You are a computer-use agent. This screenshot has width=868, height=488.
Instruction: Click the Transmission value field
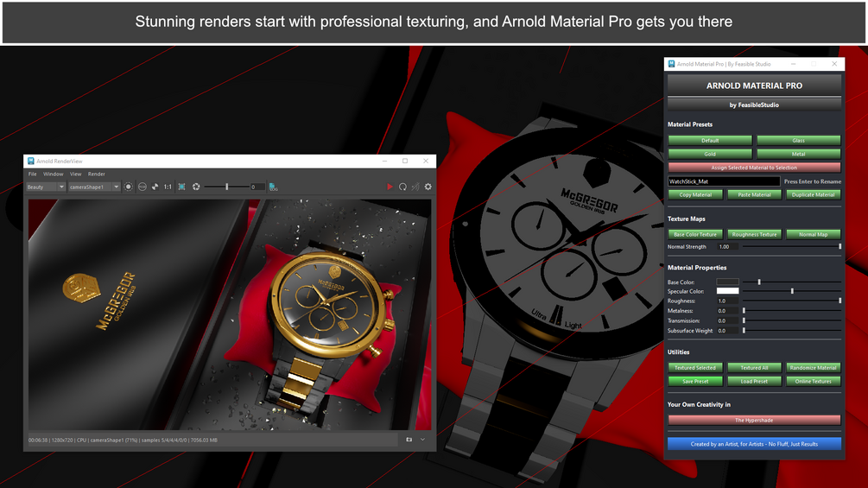point(727,321)
